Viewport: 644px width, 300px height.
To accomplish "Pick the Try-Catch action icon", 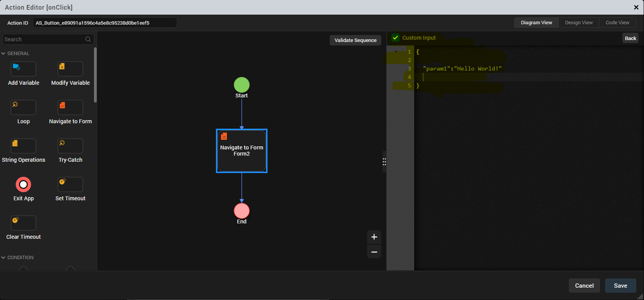I will pos(70,146).
